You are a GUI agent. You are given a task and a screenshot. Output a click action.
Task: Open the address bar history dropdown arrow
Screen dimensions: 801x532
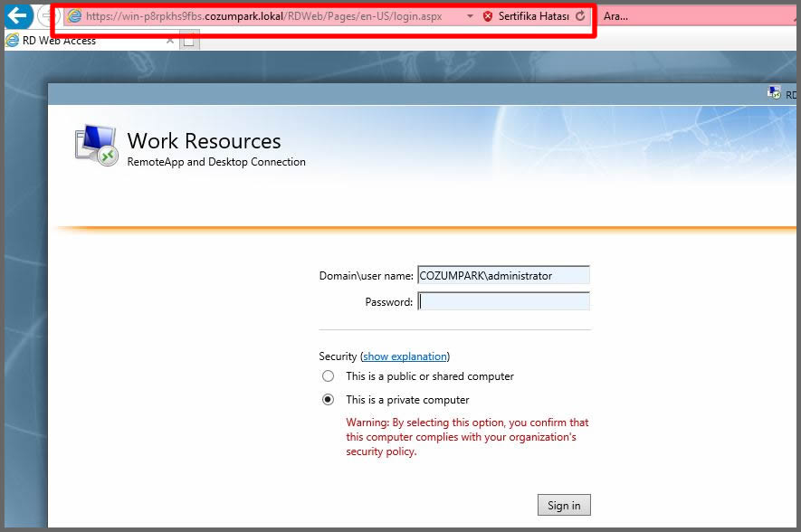coord(470,16)
